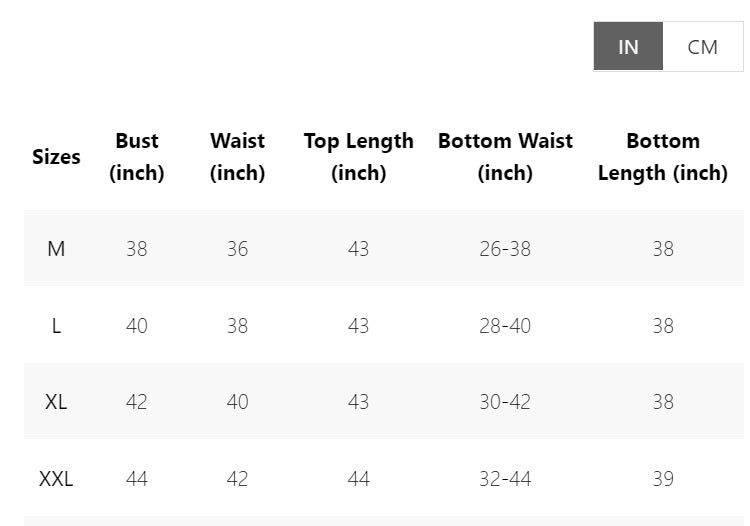This screenshot has width=750, height=526.
Task: Click the 30-42 bottom waist cell
Action: pyautogui.click(x=505, y=402)
